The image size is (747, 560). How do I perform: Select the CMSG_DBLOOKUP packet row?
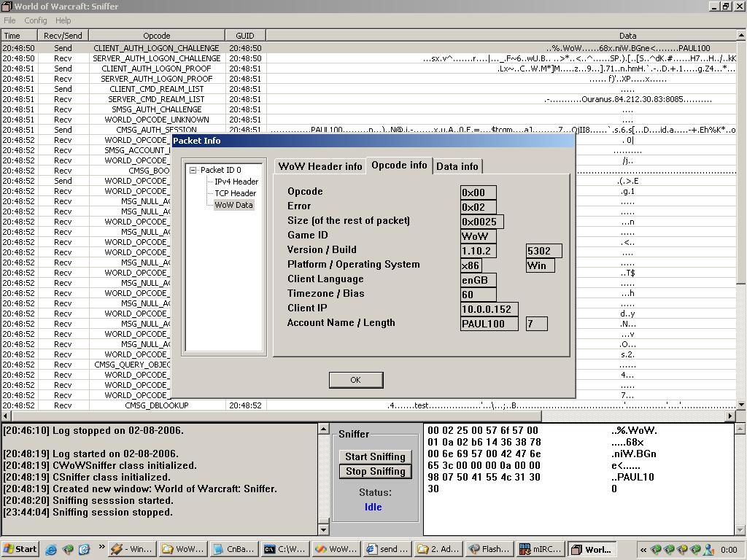368,405
